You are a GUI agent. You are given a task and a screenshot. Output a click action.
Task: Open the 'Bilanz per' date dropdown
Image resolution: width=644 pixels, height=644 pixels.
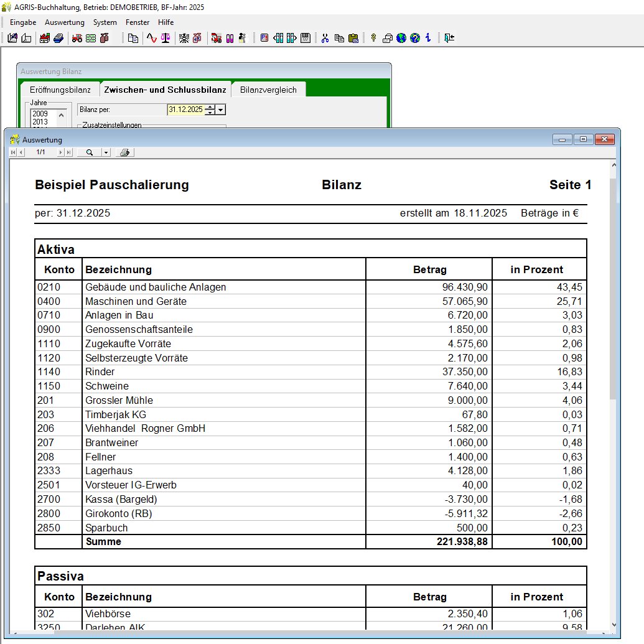(221, 110)
